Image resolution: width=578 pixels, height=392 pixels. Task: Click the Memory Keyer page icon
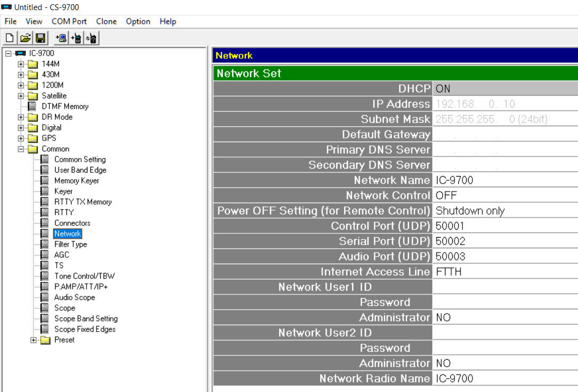45,181
